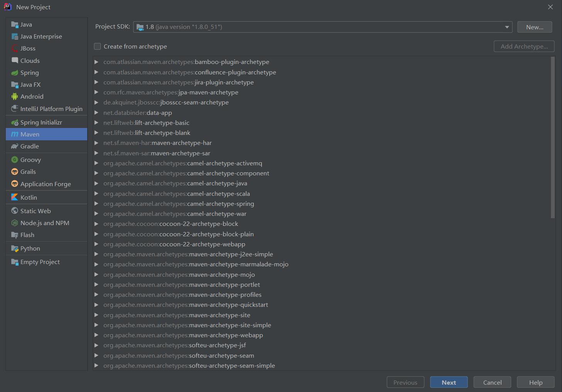
Task: Select the Python project type label
Action: coord(30,249)
